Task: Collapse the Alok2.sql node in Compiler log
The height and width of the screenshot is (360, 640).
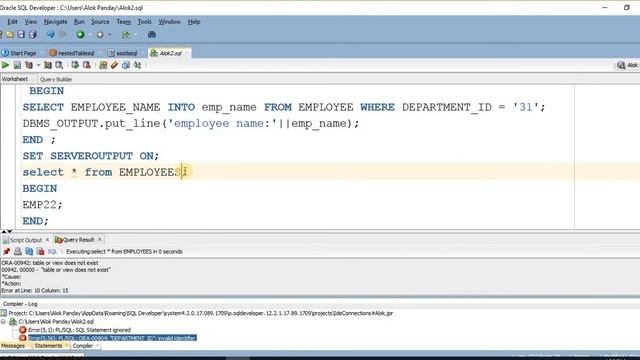Action: pyautogui.click(x=3, y=322)
